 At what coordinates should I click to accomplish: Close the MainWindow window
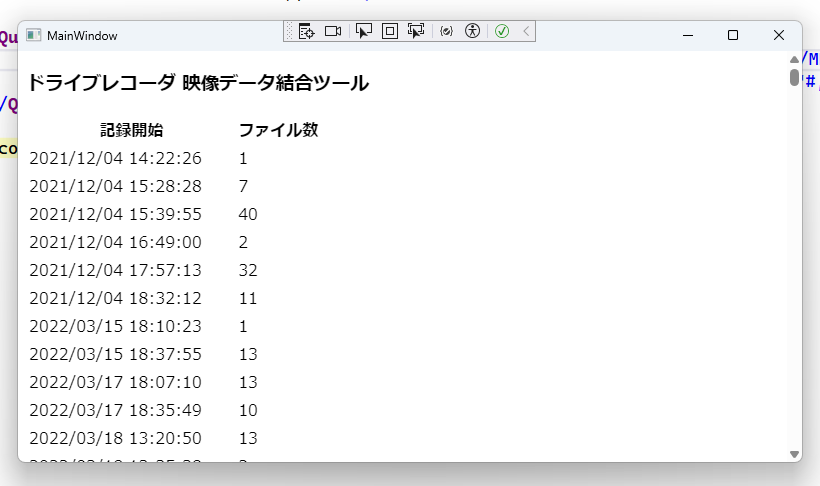[779, 35]
